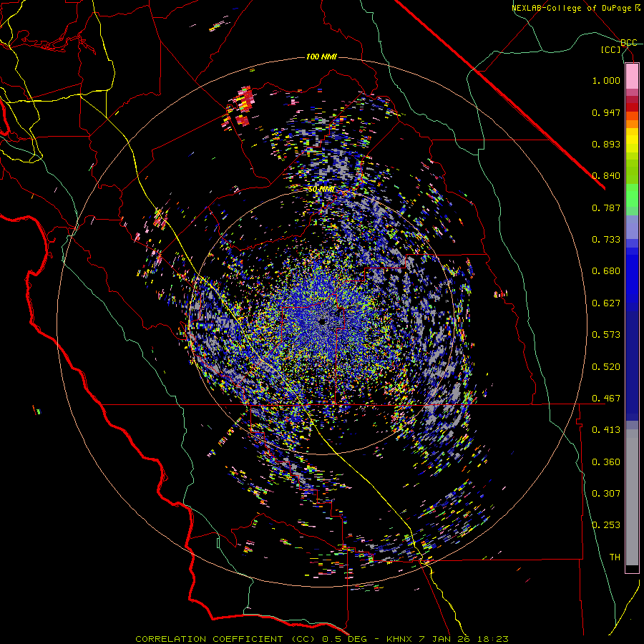
Task: Click the 0.787 legend value
Action: [606, 208]
